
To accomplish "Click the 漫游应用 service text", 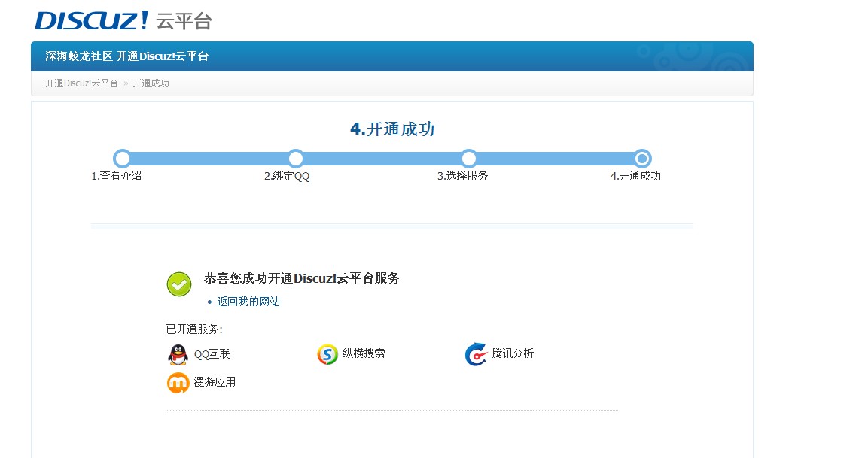I will pyautogui.click(x=215, y=382).
